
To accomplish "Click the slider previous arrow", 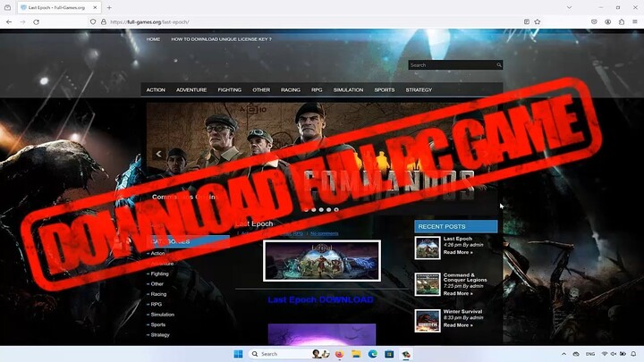I will [x=159, y=154].
